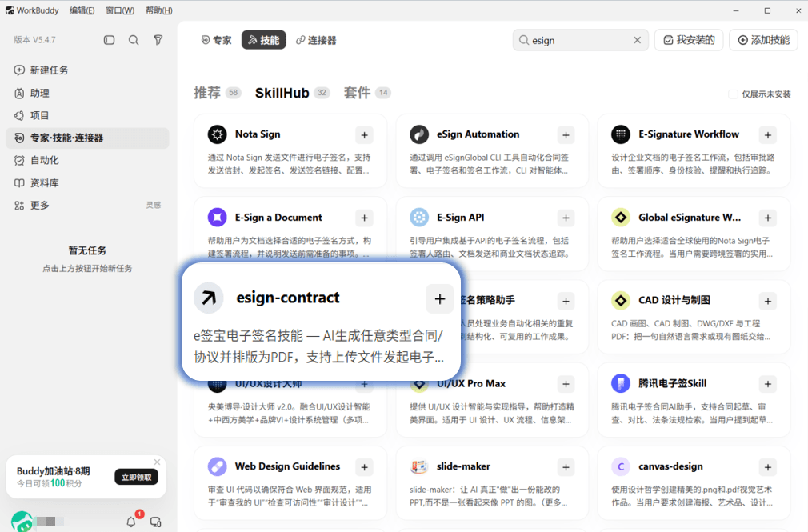Add the E-Sign a Document skill
808x532 pixels.
[x=364, y=218]
